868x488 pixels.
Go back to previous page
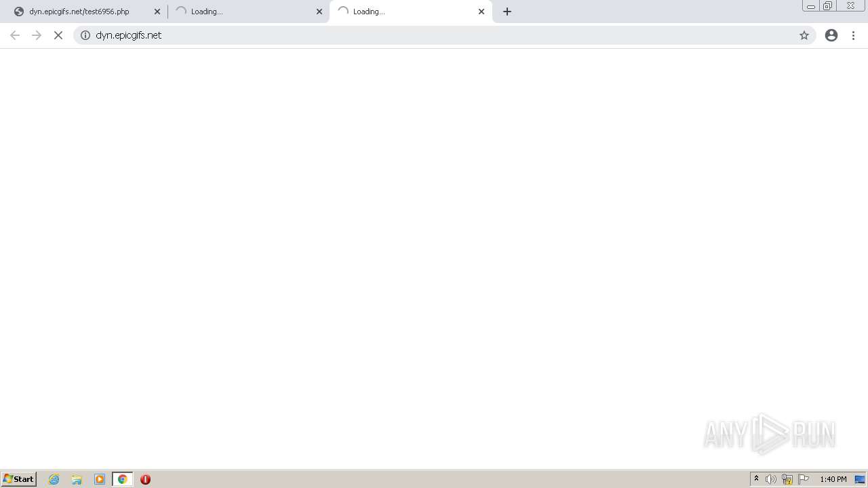tap(15, 35)
